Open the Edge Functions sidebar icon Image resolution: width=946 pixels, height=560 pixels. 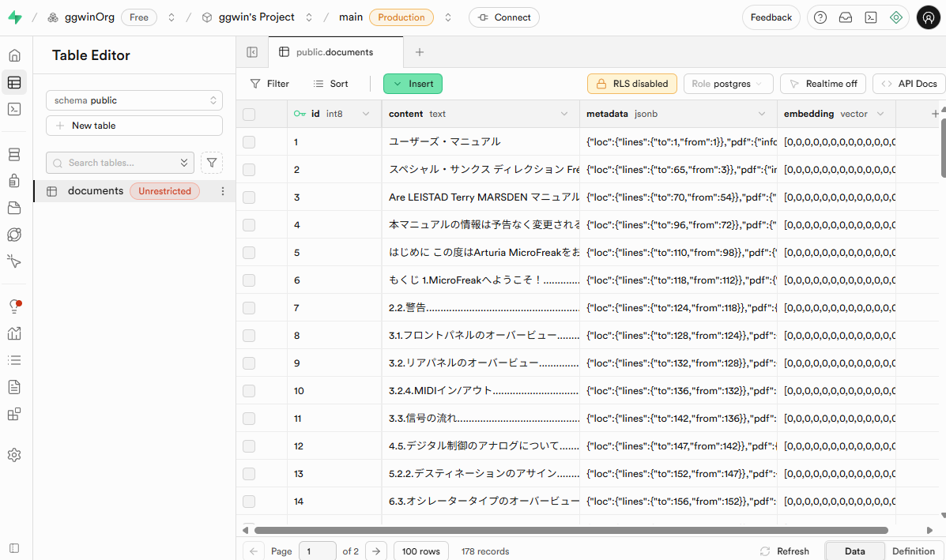14,235
